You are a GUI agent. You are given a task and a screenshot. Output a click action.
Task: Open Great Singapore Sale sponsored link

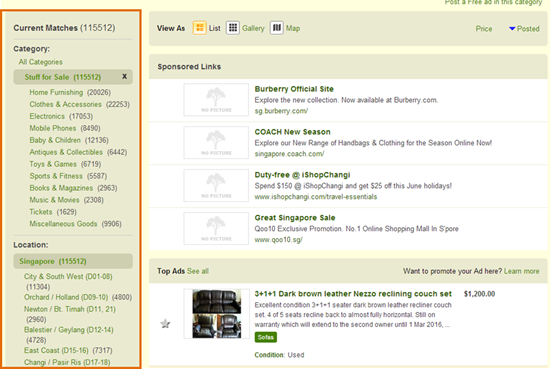pos(295,217)
